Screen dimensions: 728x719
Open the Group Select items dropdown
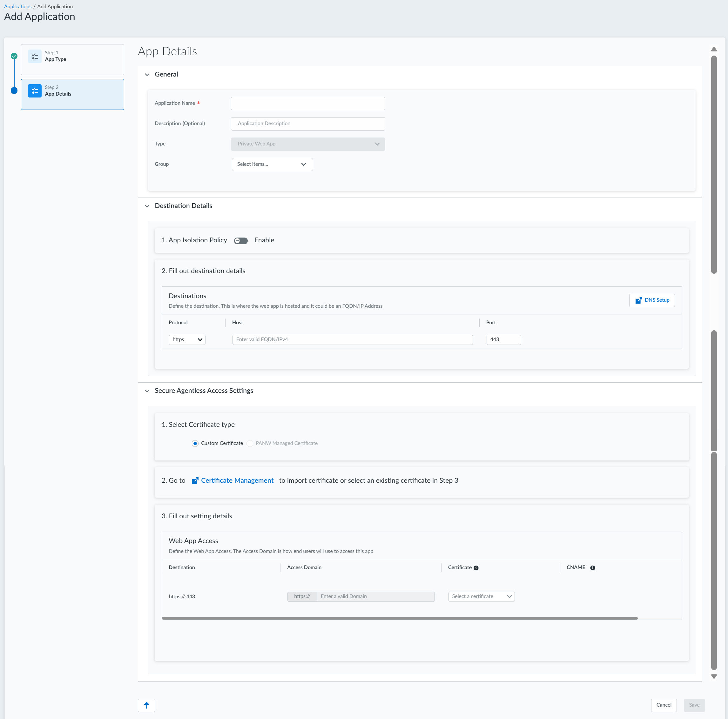click(272, 164)
